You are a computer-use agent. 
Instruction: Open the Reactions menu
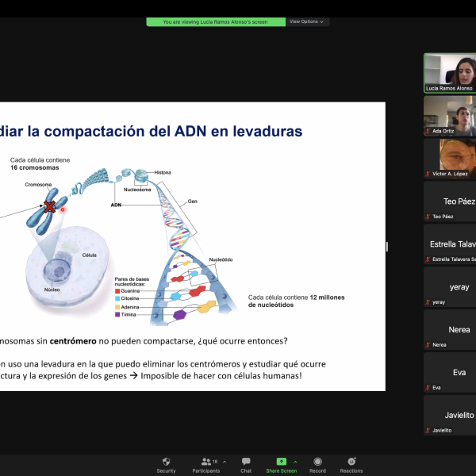click(351, 462)
